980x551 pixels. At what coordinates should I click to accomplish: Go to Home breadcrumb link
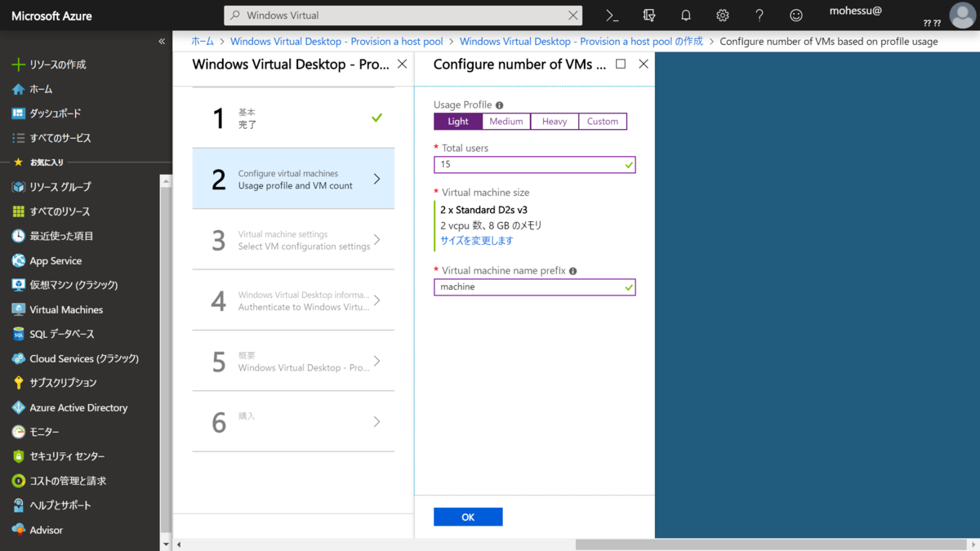[203, 41]
